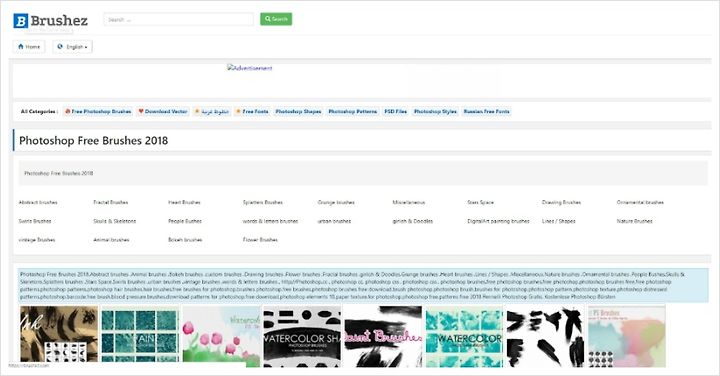Click the Photoshop Free Brushes 2018 heading
720x376 pixels.
94,140
